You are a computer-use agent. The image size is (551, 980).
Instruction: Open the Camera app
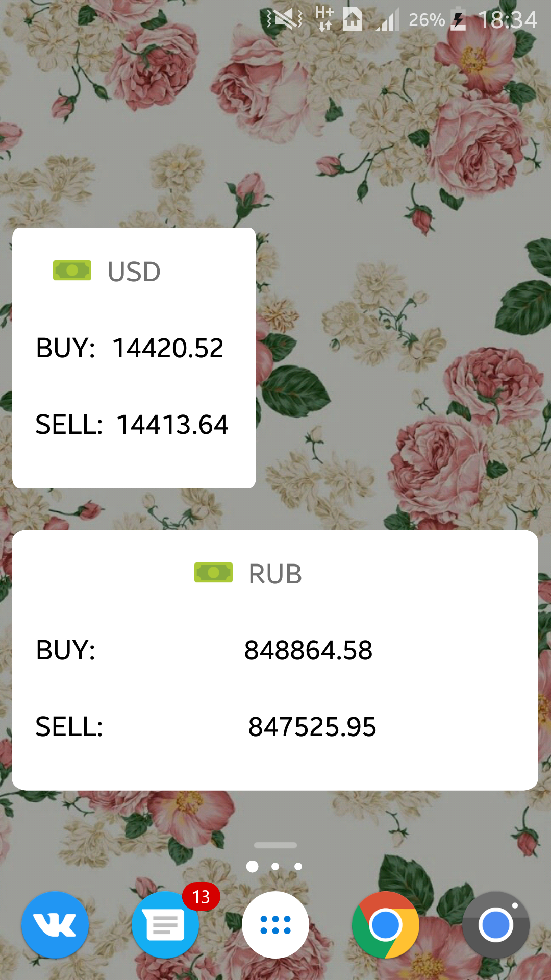coord(495,924)
